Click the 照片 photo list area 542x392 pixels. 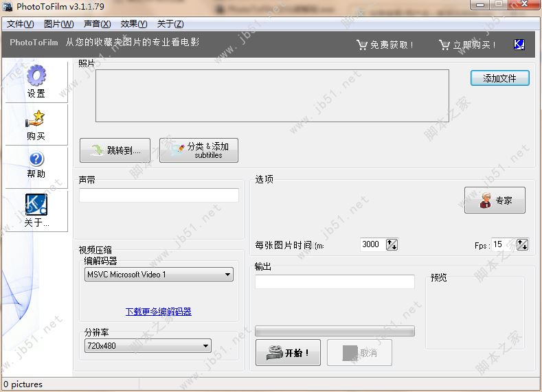[x=273, y=95]
